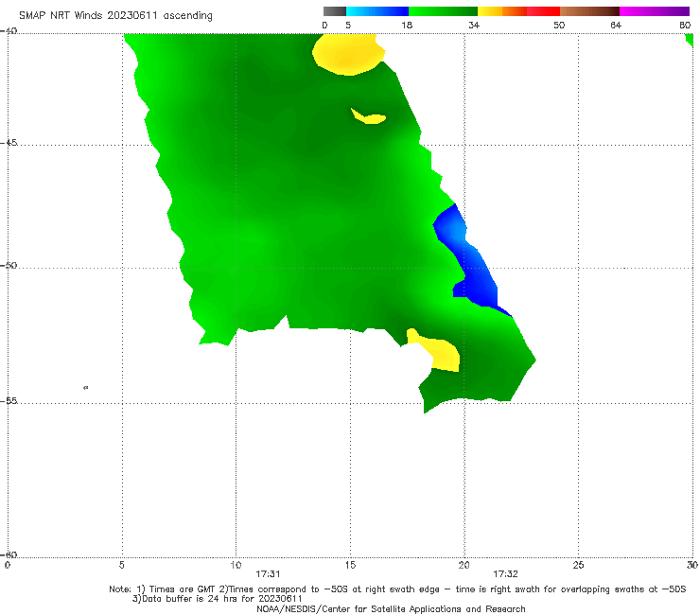Viewport: 700px width, 615px height.
Task: Click the "NOAA/NESDIS/Center for Satellite Applications and Research" credit
Action: pyautogui.click(x=391, y=609)
